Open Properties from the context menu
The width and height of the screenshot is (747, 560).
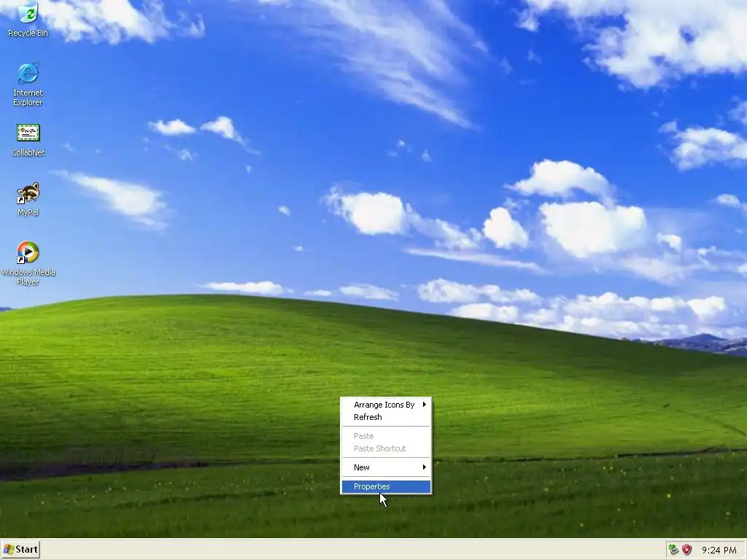pos(386,486)
